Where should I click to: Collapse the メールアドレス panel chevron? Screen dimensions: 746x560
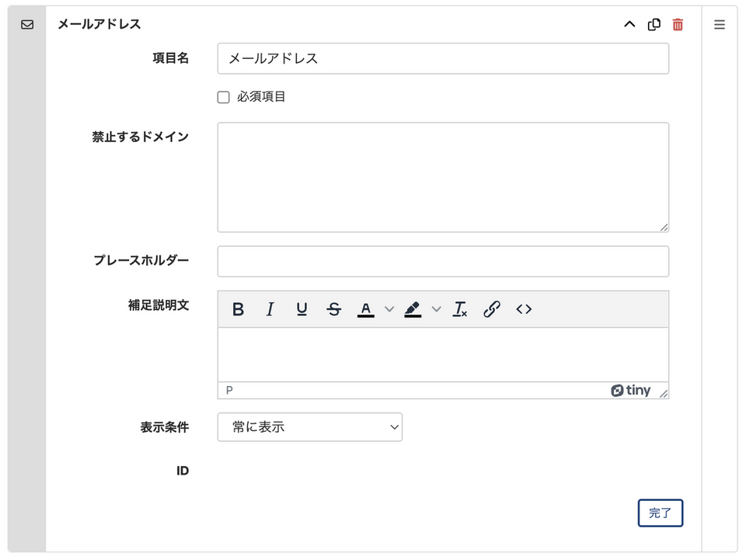pyautogui.click(x=629, y=24)
